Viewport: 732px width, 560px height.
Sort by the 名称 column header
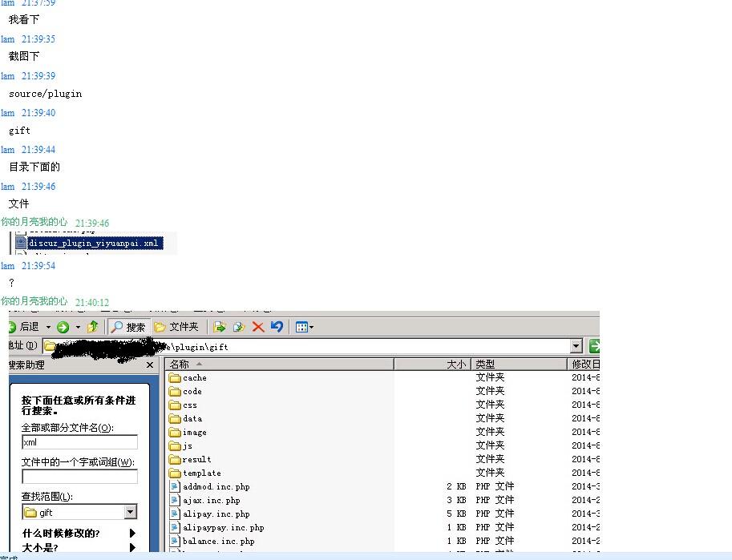click(x=279, y=364)
